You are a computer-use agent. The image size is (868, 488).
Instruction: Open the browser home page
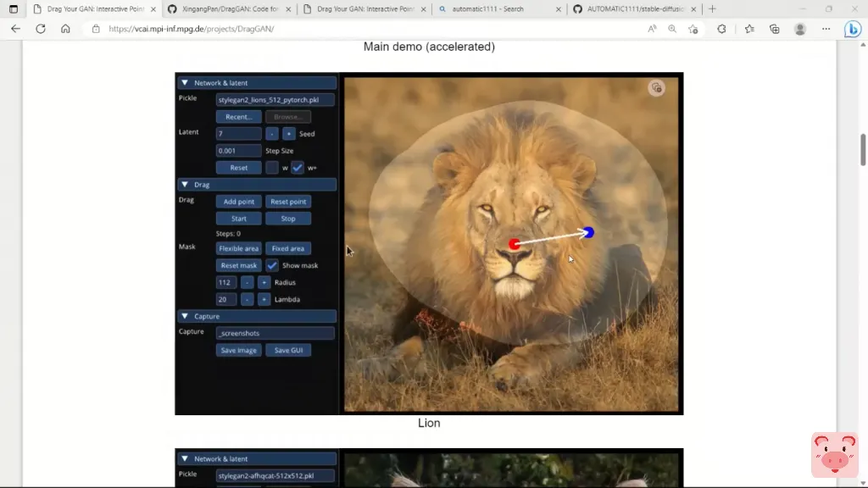pos(65,29)
